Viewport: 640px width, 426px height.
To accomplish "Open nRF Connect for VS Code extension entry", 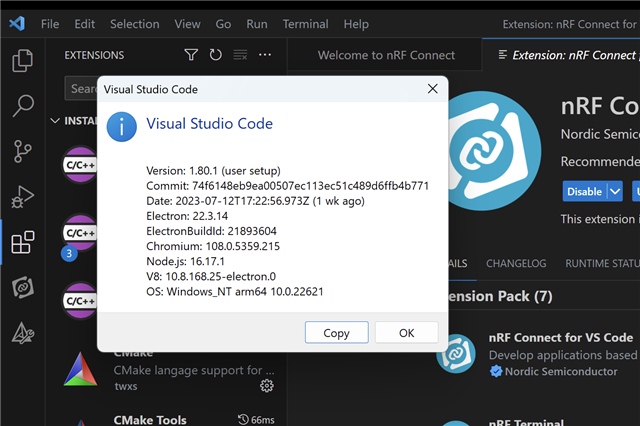I will 561,337.
